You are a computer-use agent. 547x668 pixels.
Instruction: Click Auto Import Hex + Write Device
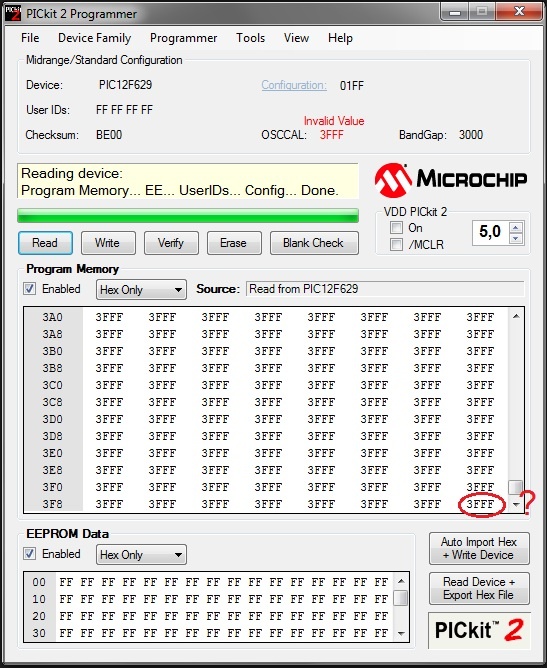[x=479, y=548]
